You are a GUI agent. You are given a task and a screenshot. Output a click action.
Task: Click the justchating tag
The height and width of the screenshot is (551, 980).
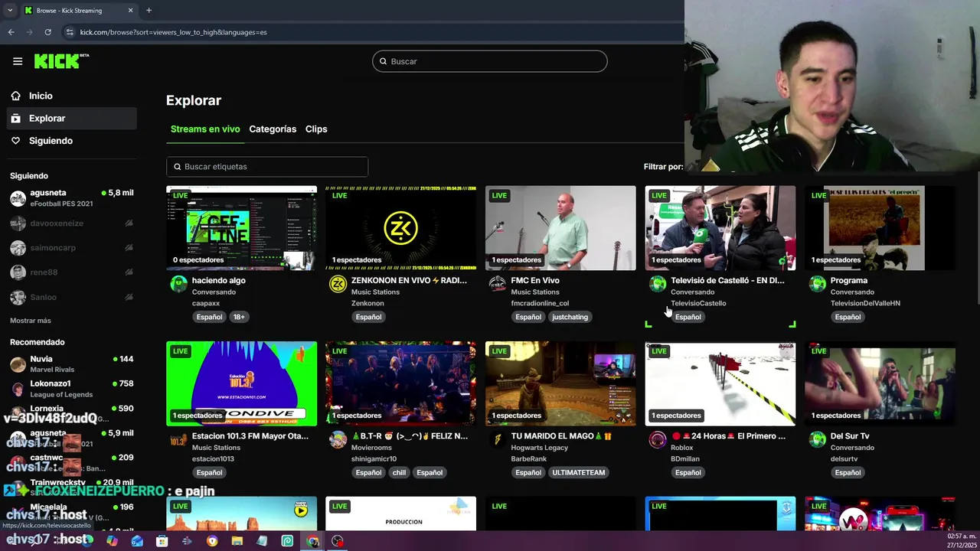(x=570, y=317)
